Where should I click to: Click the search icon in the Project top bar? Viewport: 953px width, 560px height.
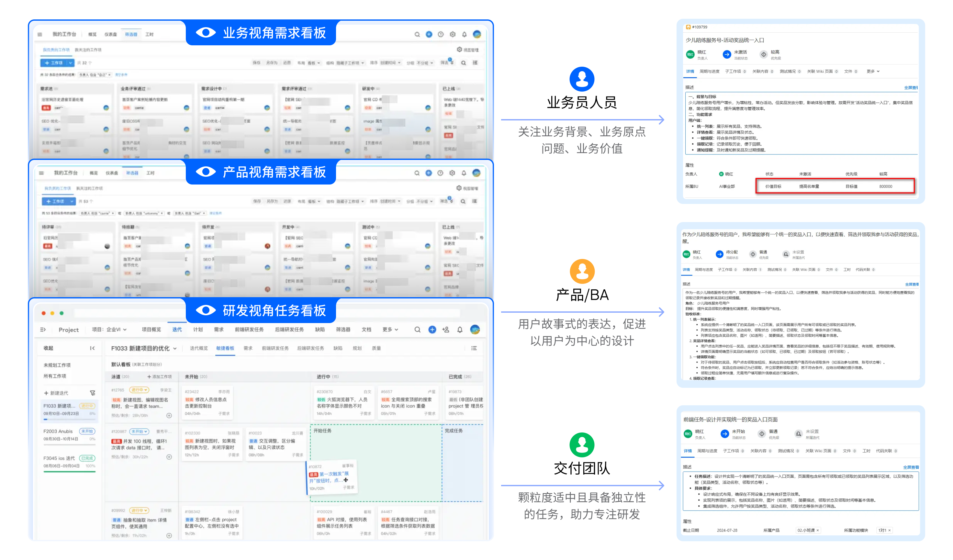point(417,330)
